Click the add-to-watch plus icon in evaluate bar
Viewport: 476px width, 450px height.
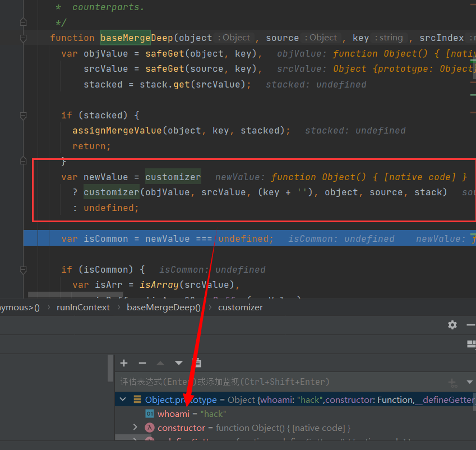[x=453, y=382]
